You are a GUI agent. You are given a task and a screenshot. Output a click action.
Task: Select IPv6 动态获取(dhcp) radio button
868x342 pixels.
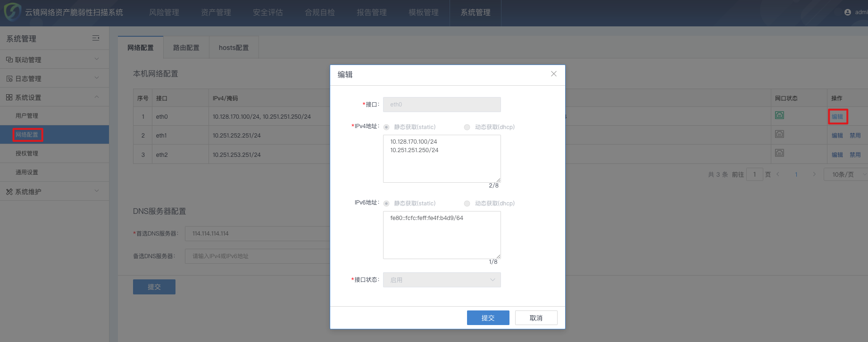coord(467,204)
